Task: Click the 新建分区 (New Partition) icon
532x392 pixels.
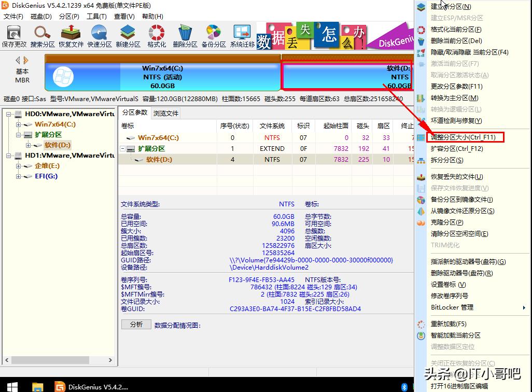Action: point(128,35)
